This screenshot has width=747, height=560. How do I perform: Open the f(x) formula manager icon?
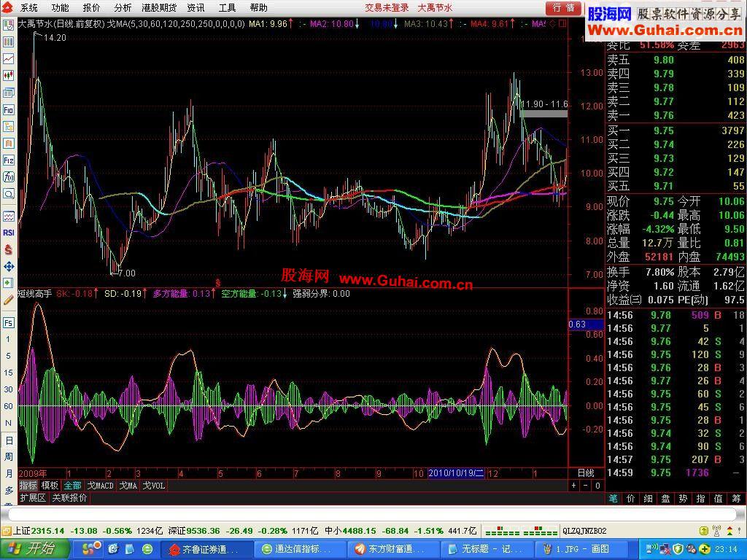8,177
